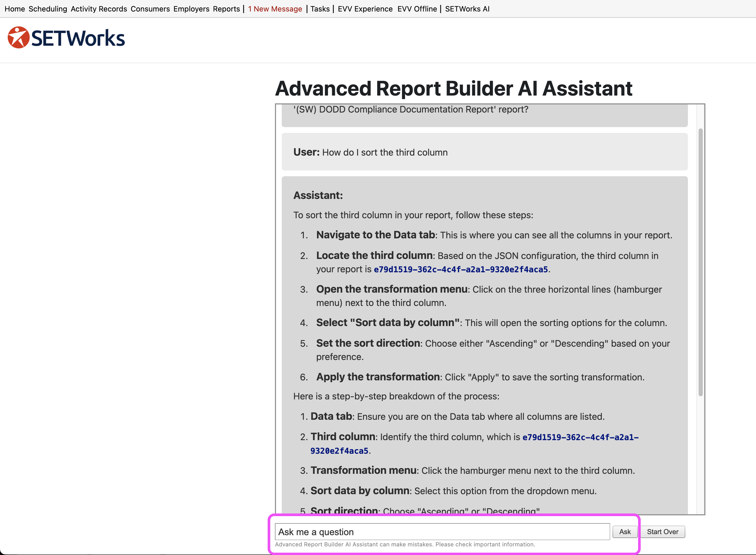Screen dimensions: 756x555
Task: Open the Employers menu item
Action: pyautogui.click(x=191, y=9)
